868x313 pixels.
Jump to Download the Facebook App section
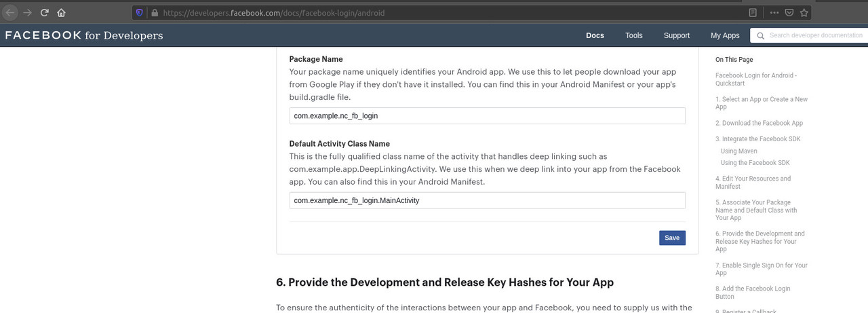(x=759, y=123)
